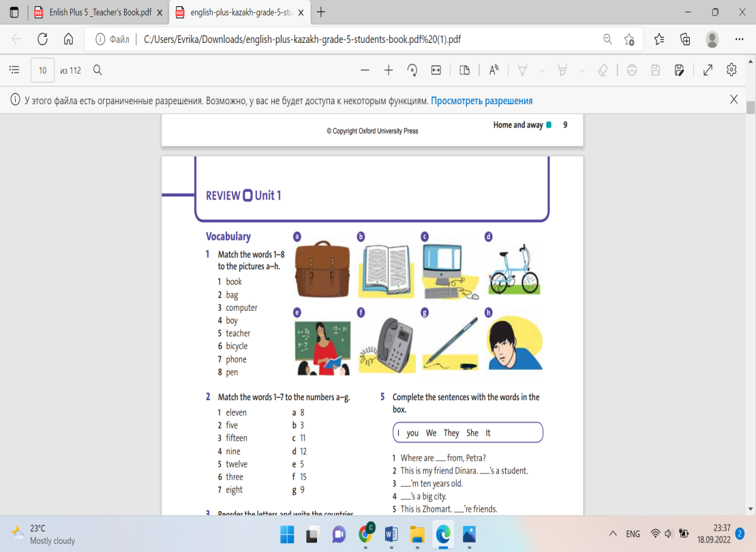Screen dimensions: 756x552
Task: Toggle fit to width view
Action: point(436,70)
